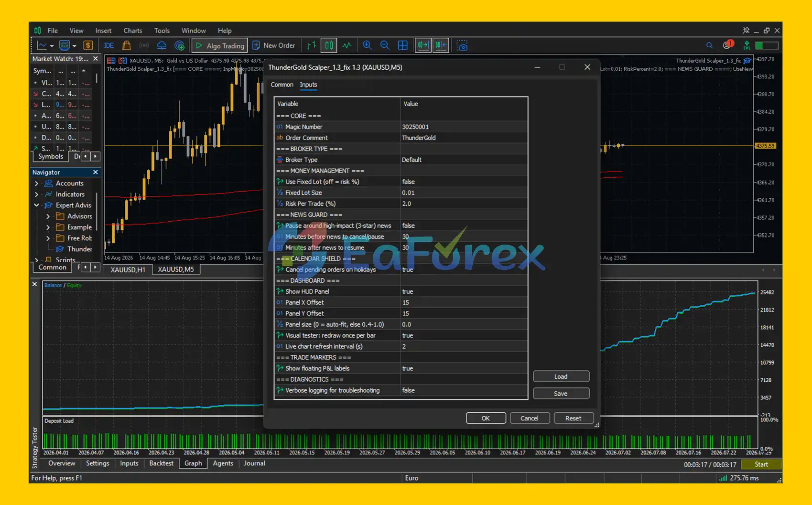This screenshot has width=812, height=505.
Task: Open dropdown arrow next to chart type icon
Action: point(52,46)
